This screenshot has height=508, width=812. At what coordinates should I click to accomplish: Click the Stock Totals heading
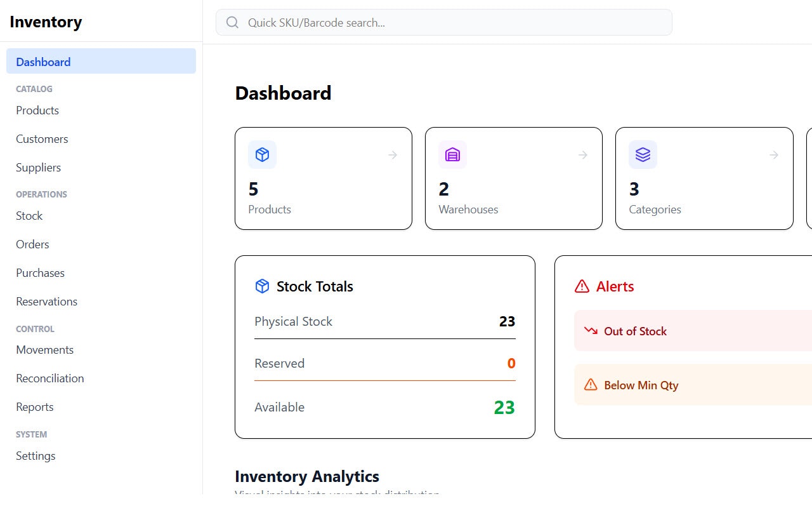point(315,286)
